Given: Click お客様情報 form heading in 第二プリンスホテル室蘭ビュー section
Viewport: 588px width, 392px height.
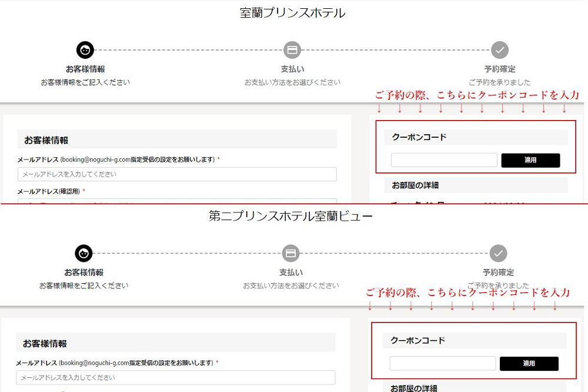Looking at the screenshot, I should pos(45,344).
